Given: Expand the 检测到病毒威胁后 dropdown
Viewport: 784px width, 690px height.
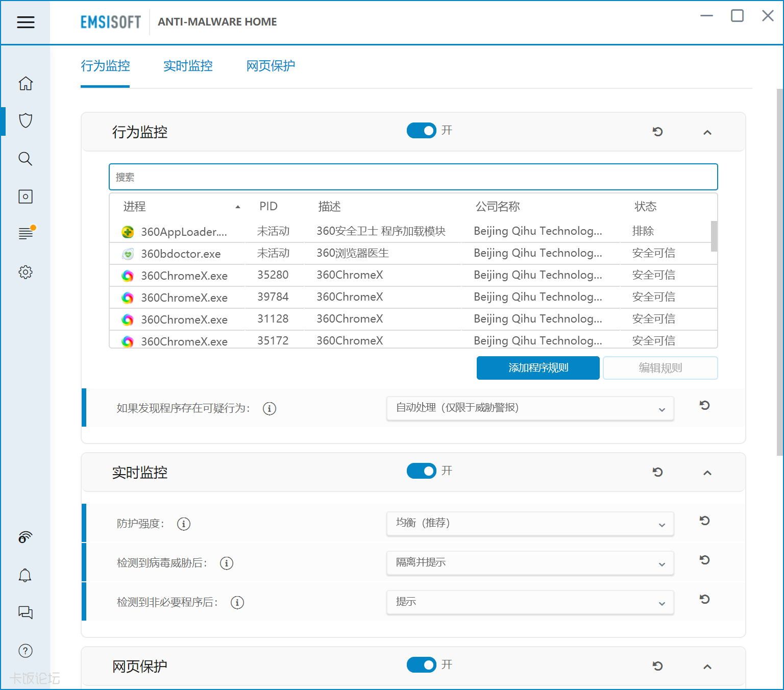Looking at the screenshot, I should (530, 563).
